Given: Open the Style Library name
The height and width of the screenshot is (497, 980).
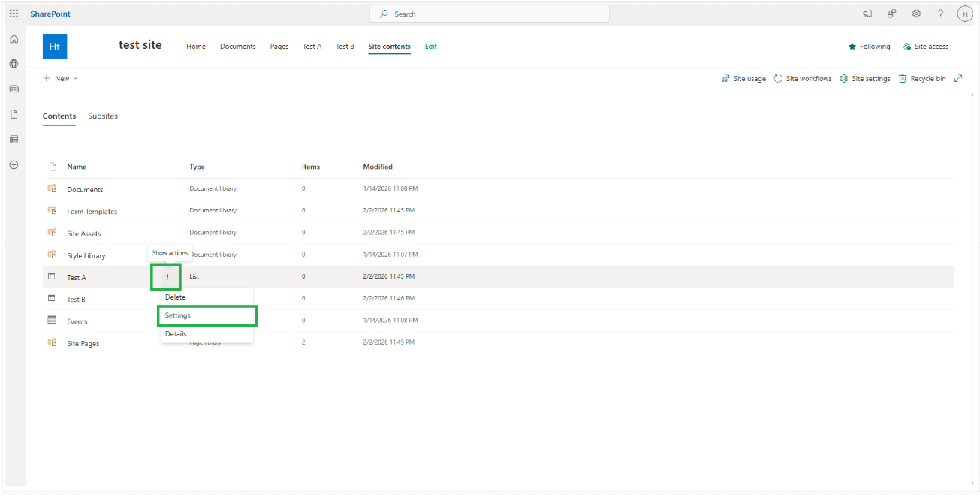Looking at the screenshot, I should [x=86, y=256].
